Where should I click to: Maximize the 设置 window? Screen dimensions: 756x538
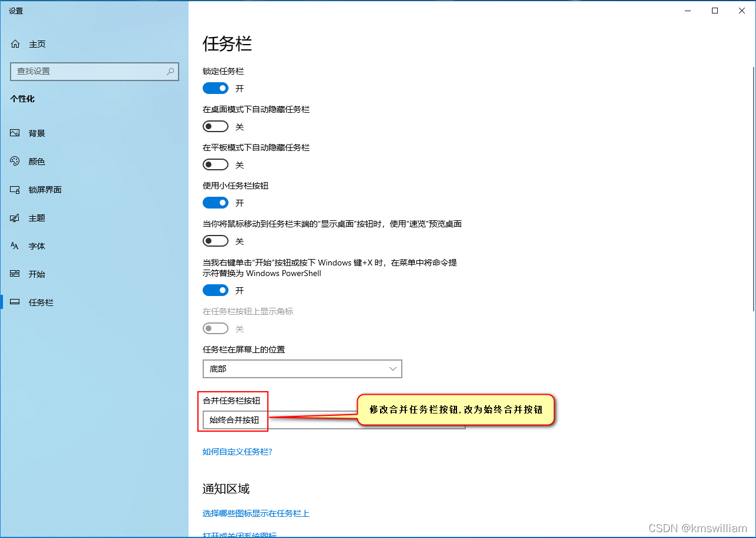[x=715, y=11]
